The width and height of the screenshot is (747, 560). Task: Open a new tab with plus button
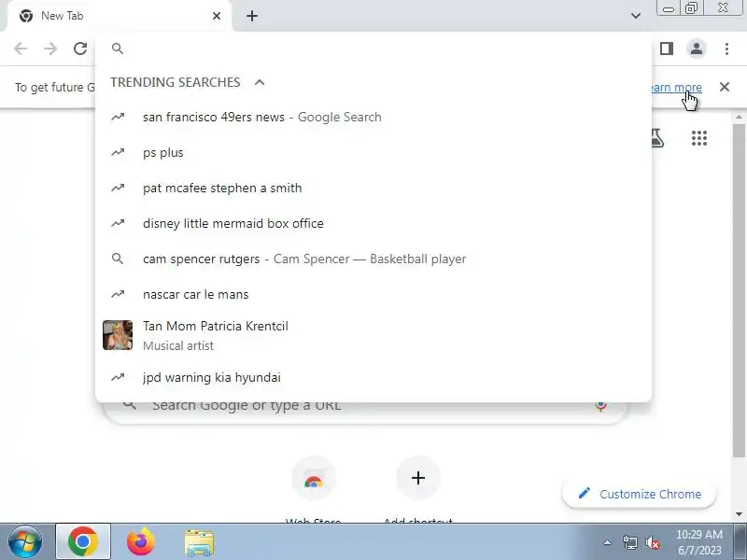(252, 16)
